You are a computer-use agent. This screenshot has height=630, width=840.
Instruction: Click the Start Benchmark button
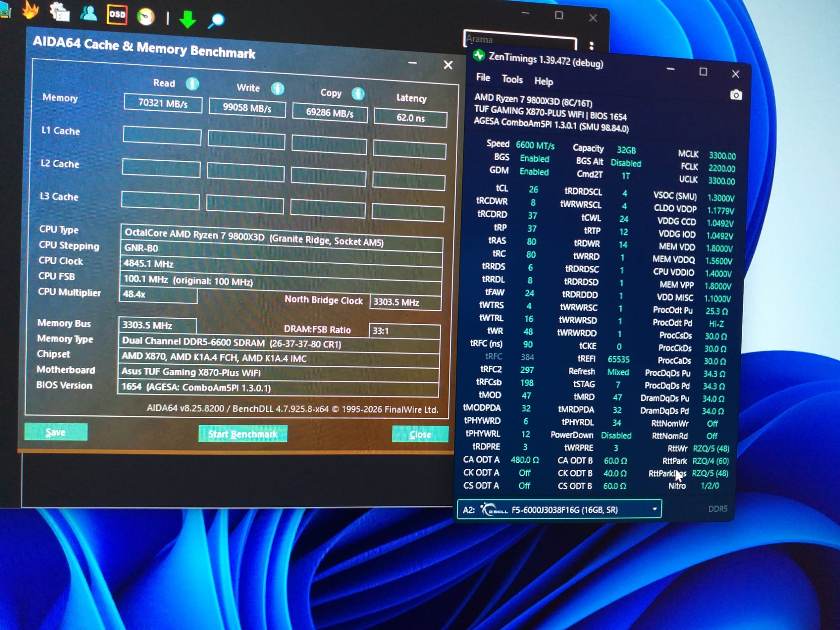(x=243, y=434)
